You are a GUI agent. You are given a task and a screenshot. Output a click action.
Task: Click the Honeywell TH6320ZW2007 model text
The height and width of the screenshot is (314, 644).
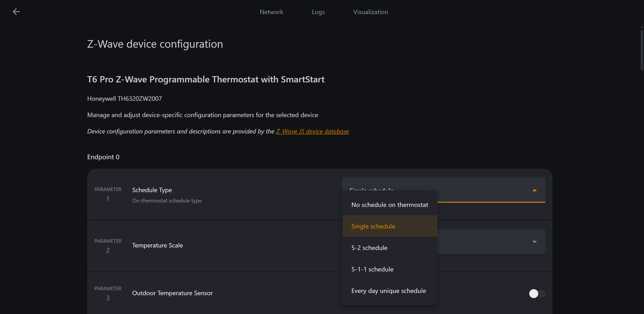(124, 98)
